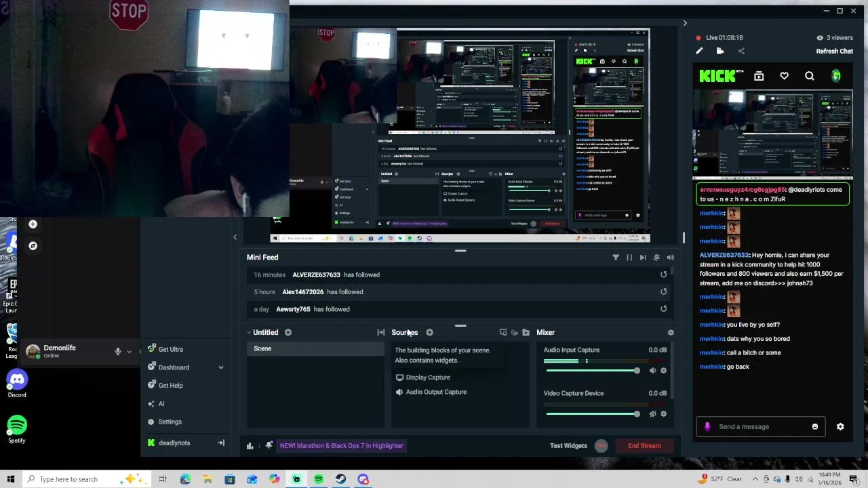868x488 pixels.
Task: Skip to the next Mini Feed alert
Action: pos(643,258)
